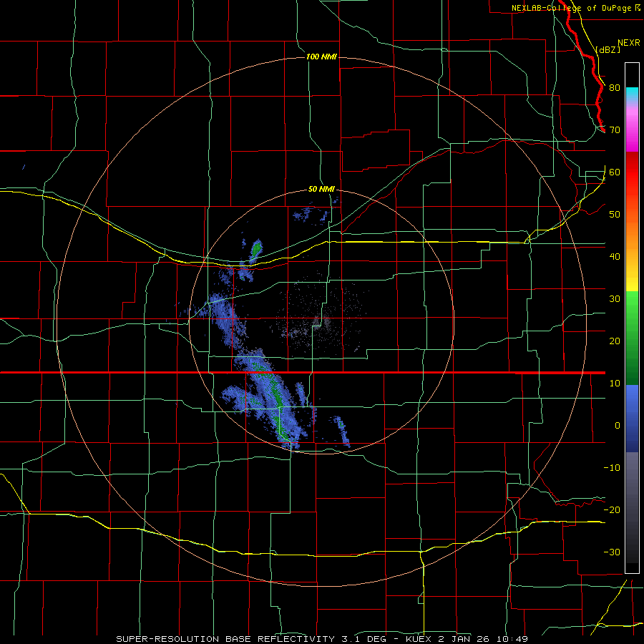The image size is (644, 644).
Task: Click the 80 dBZ scale value
Action: (x=615, y=88)
